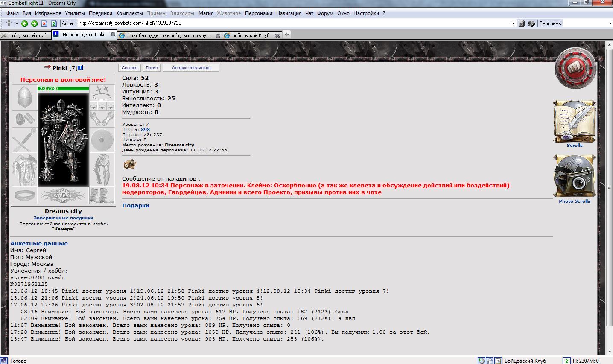Image resolution: width=613 pixels, height=364 pixels.
Task: Click the empty body armor slot
Action: pyautogui.click(x=24, y=170)
